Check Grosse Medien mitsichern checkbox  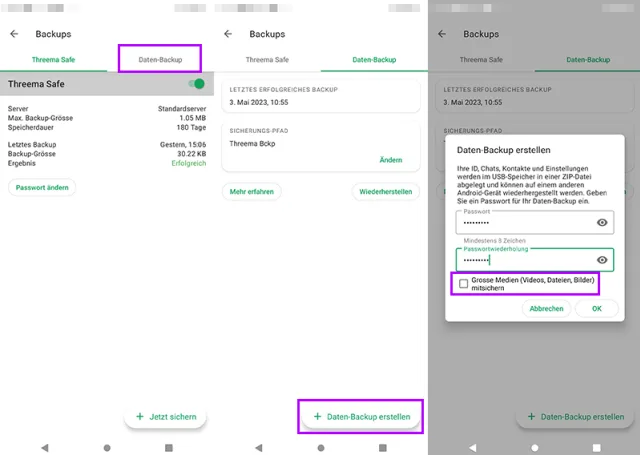point(463,284)
